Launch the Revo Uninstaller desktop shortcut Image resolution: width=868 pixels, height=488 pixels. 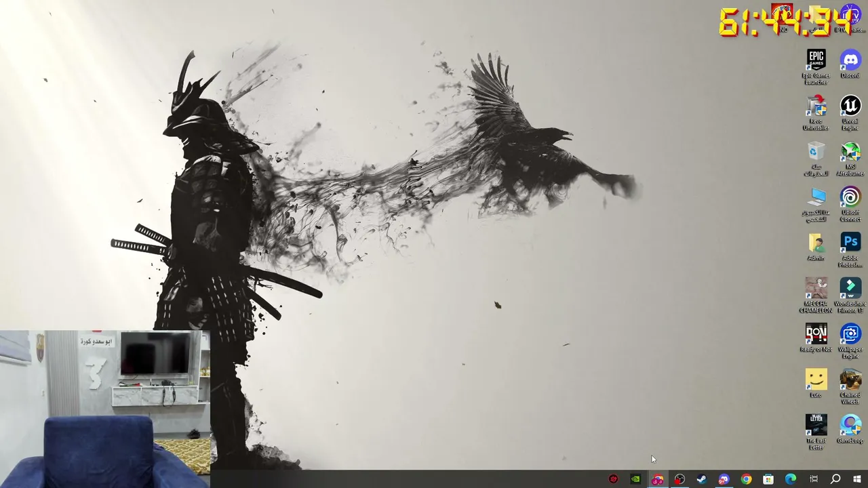[x=816, y=113]
